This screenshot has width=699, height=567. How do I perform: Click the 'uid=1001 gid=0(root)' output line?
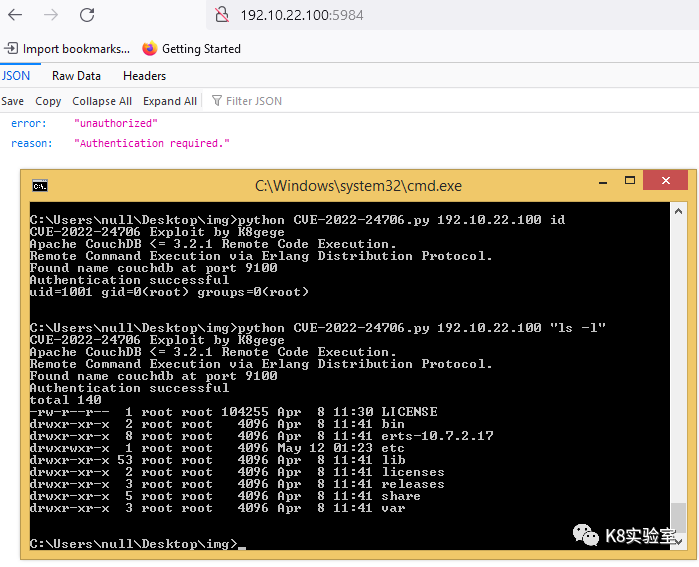coord(169,292)
